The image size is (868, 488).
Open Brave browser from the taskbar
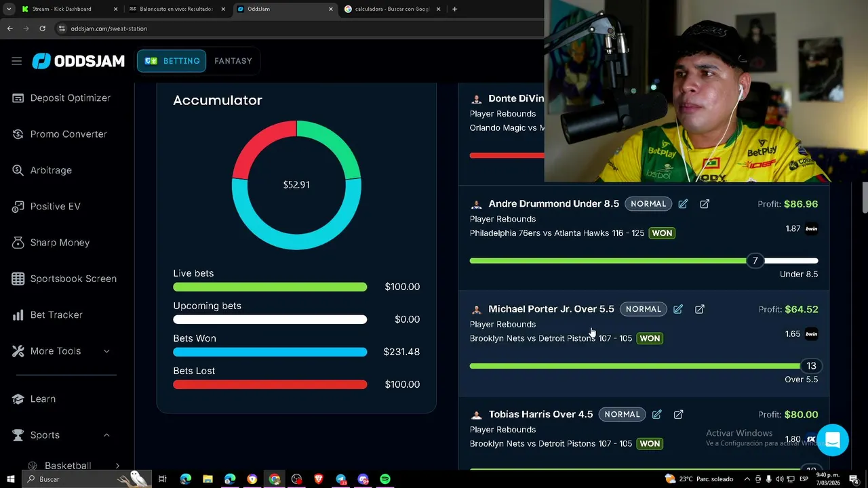(x=319, y=479)
